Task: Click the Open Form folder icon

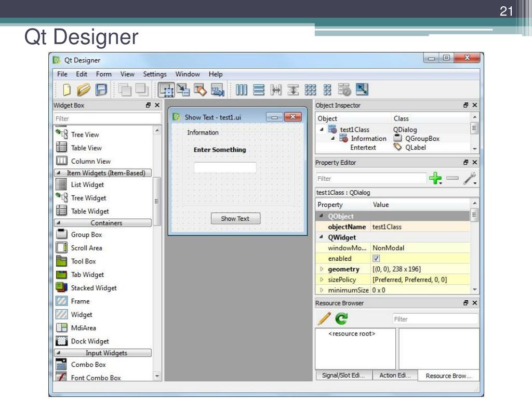Action: (x=84, y=90)
